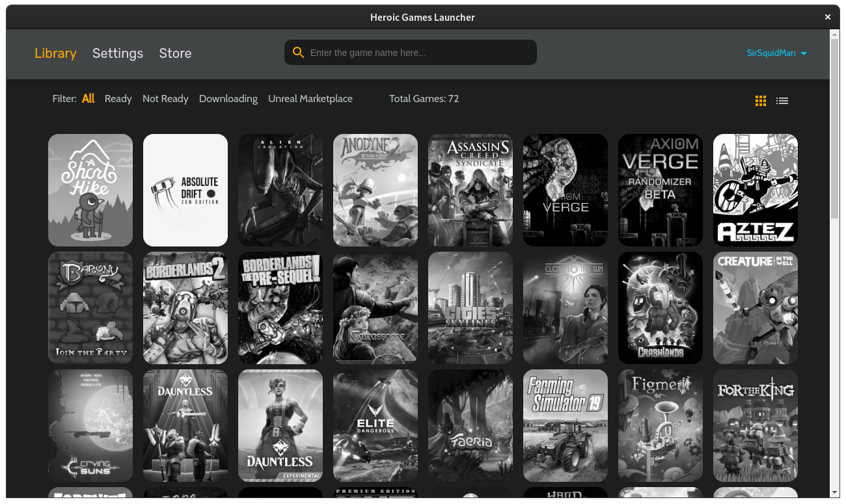Open the Store tab
This screenshot has height=504, width=846.
175,53
